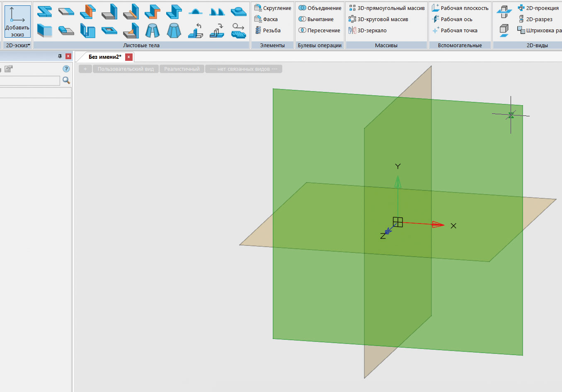Click the plus button in the viewport bar
This screenshot has width=562, height=392.
point(85,69)
